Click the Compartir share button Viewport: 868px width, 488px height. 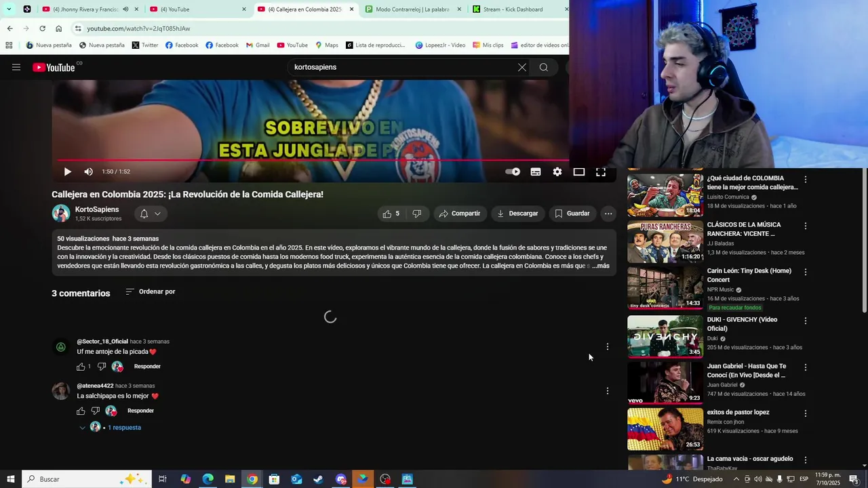pyautogui.click(x=459, y=213)
